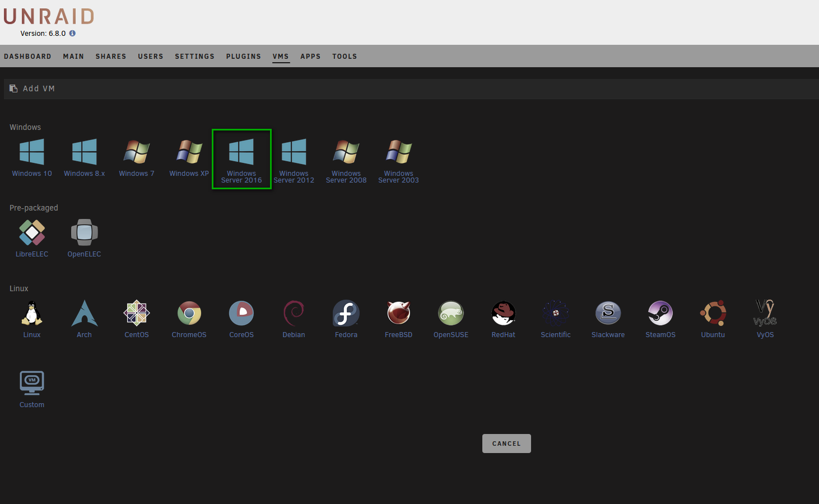This screenshot has width=819, height=504.
Task: Choose the OpenSUSE template icon
Action: tap(451, 313)
